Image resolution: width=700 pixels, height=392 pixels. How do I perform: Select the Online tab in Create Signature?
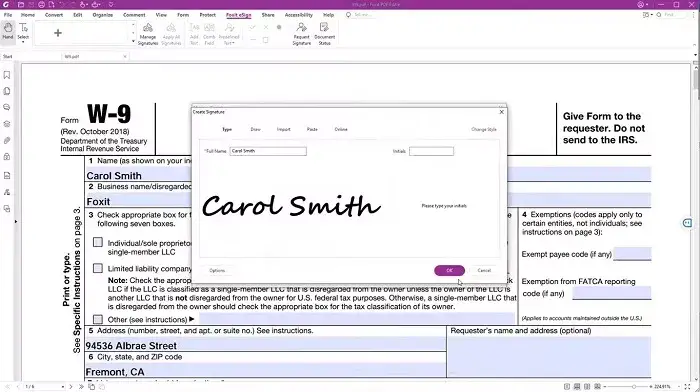[x=341, y=129]
